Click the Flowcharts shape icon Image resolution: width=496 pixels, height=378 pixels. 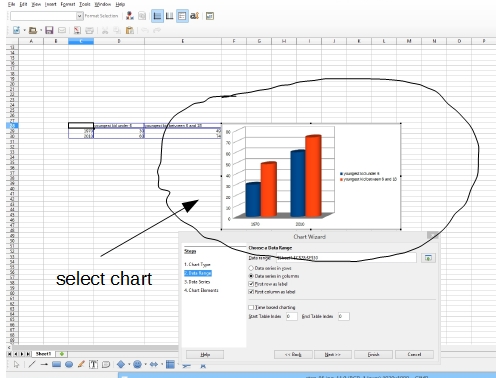tap(170, 364)
